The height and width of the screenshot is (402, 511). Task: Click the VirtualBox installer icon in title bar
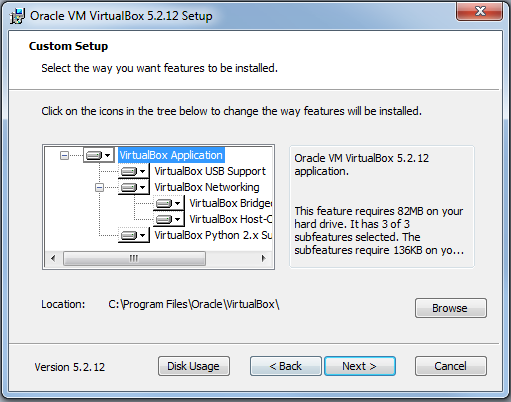17,16
